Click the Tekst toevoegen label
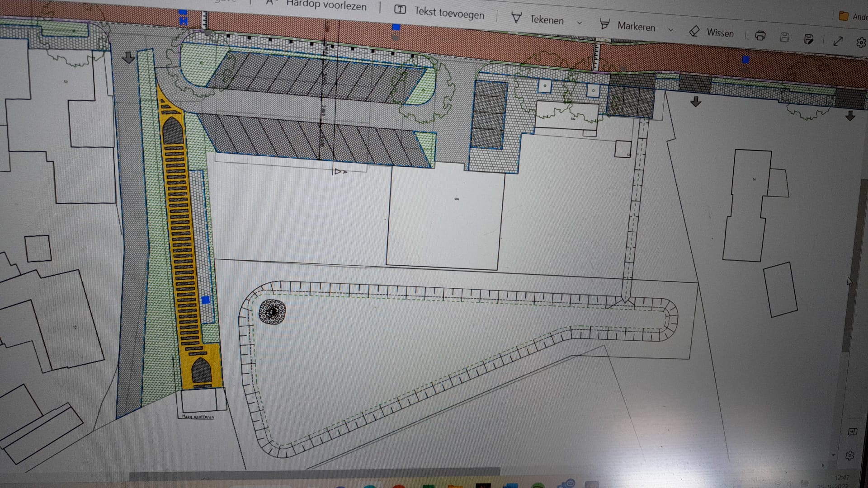This screenshot has width=868, height=488. [x=449, y=13]
